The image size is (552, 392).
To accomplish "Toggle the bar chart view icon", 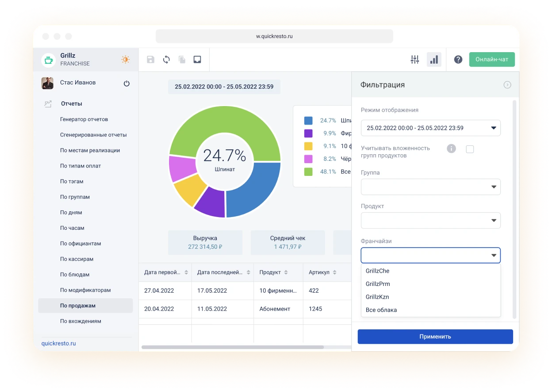I will [x=434, y=60].
